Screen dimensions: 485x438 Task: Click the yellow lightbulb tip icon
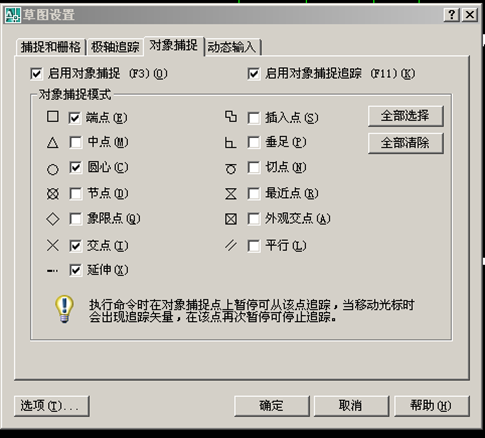click(64, 309)
